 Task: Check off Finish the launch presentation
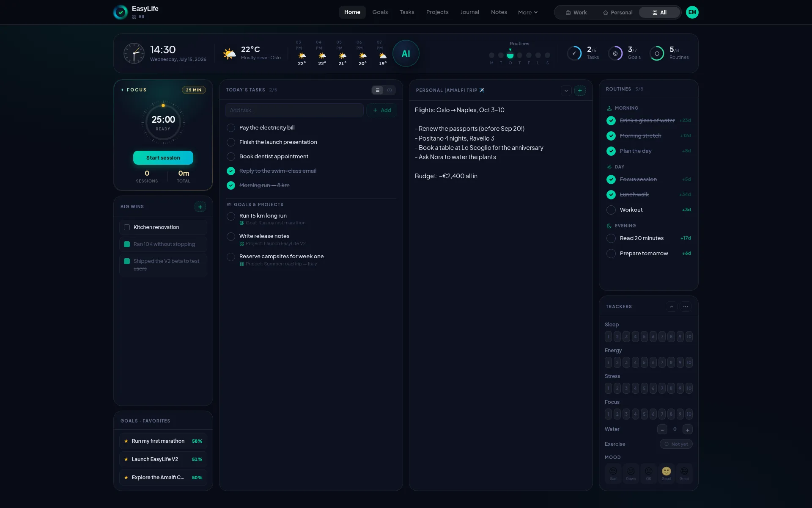click(231, 142)
